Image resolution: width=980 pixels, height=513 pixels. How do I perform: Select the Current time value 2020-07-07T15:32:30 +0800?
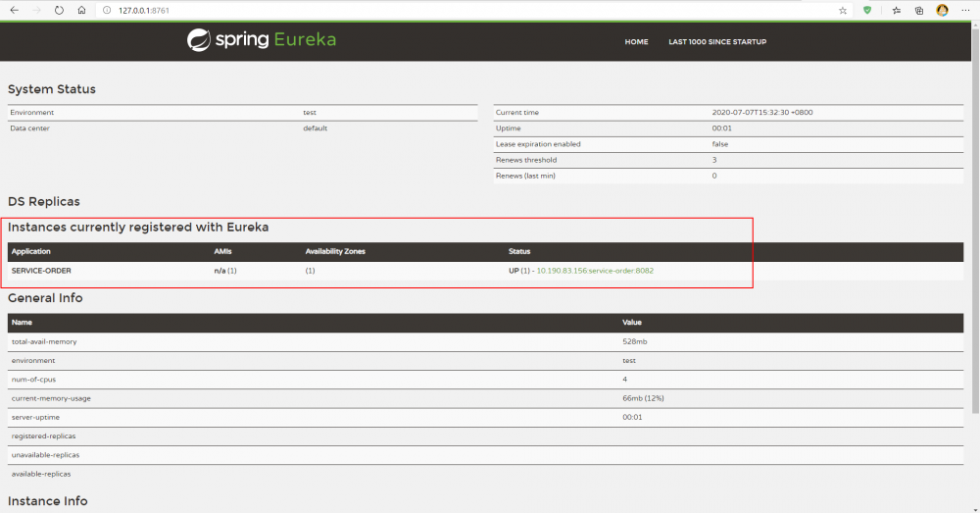762,113
